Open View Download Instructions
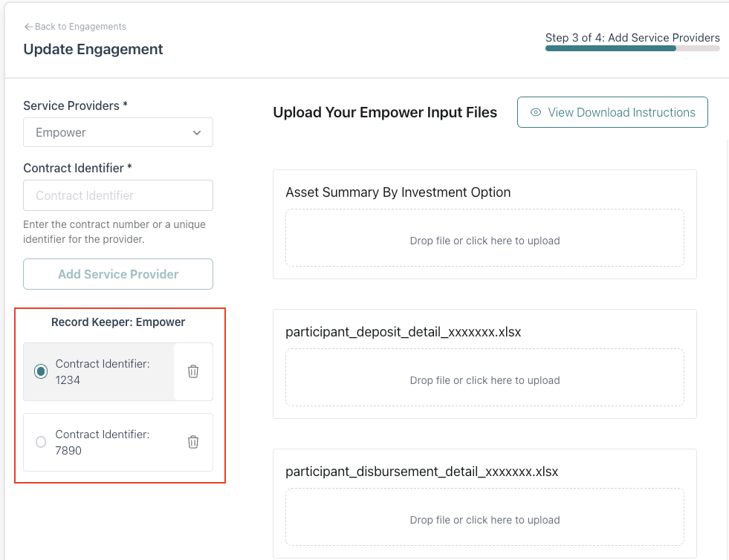 coord(612,112)
